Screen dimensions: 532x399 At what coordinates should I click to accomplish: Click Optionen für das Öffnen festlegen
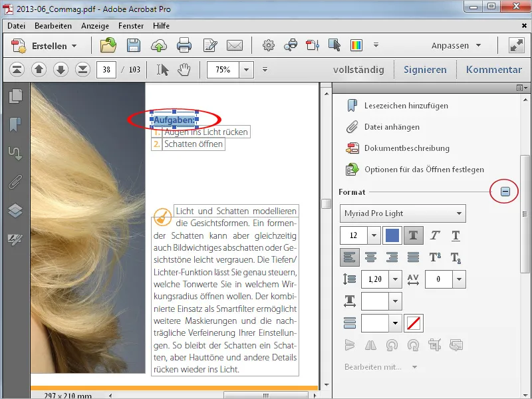pyautogui.click(x=415, y=170)
